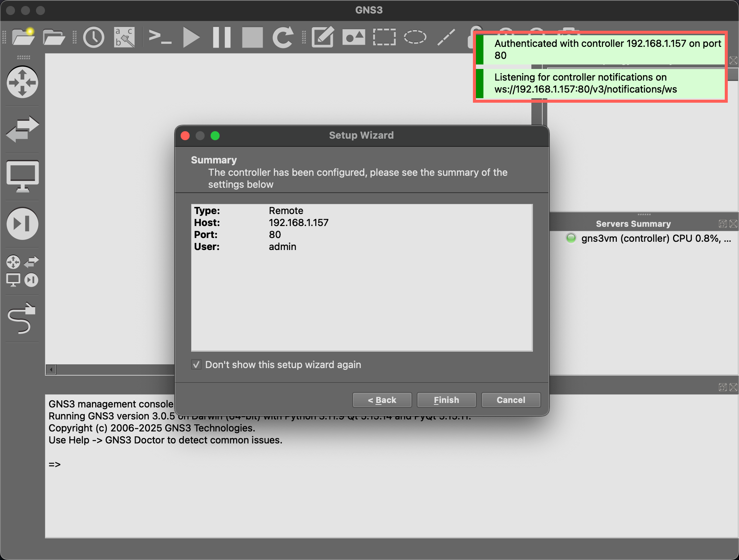Suspend all nodes via pause icon
Image resolution: width=739 pixels, height=560 pixels.
coord(221,37)
